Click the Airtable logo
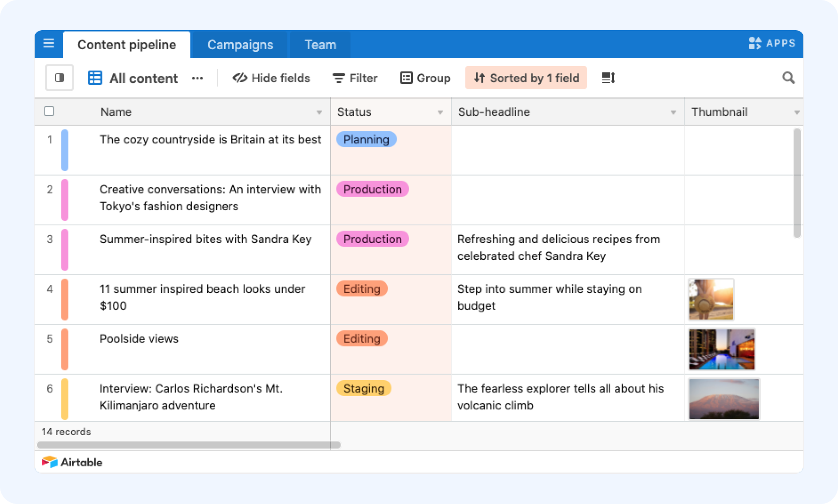 click(x=72, y=462)
